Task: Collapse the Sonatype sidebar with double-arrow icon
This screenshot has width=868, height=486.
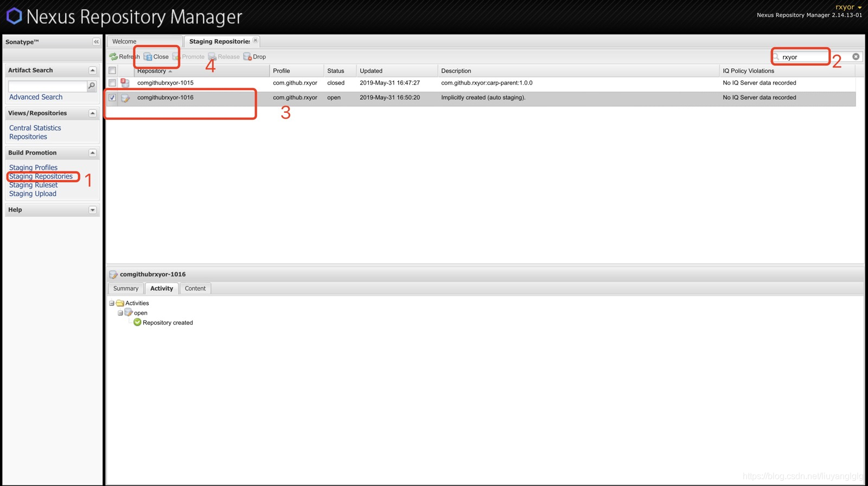Action: pos(96,42)
